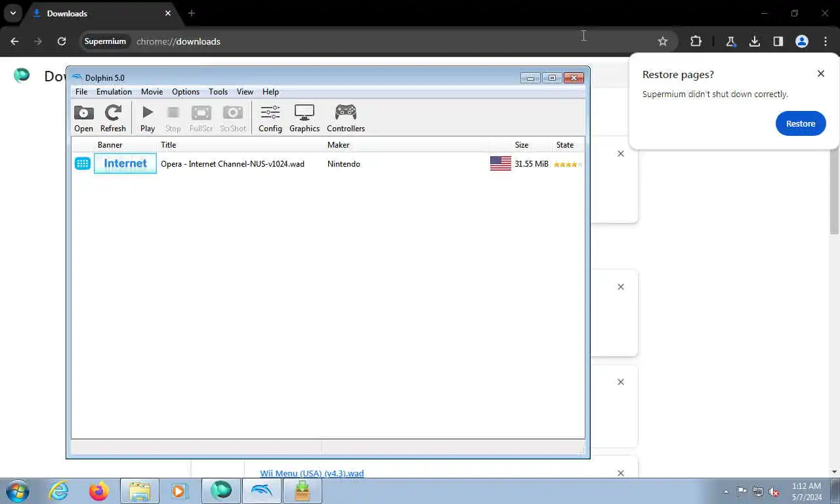Click the star rating in State column
Screen dimensions: 840x504
[x=568, y=164]
